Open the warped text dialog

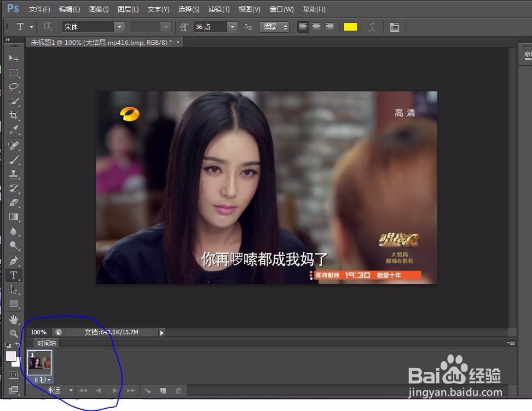(372, 27)
